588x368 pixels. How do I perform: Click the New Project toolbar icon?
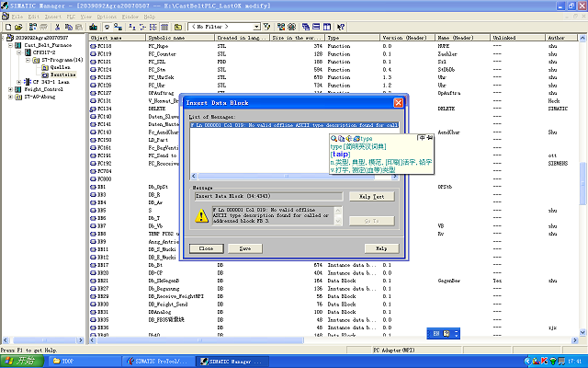(x=8, y=27)
